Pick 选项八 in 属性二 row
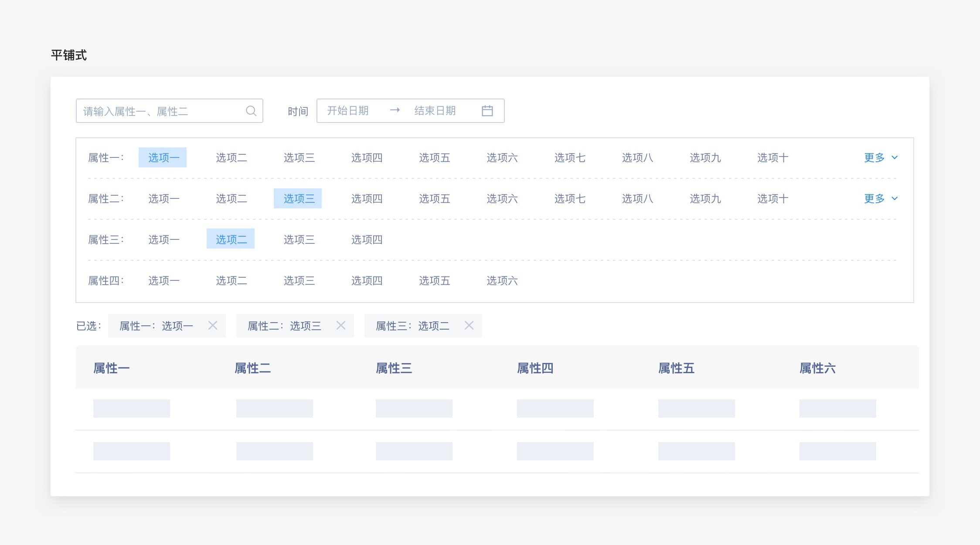 (x=638, y=198)
